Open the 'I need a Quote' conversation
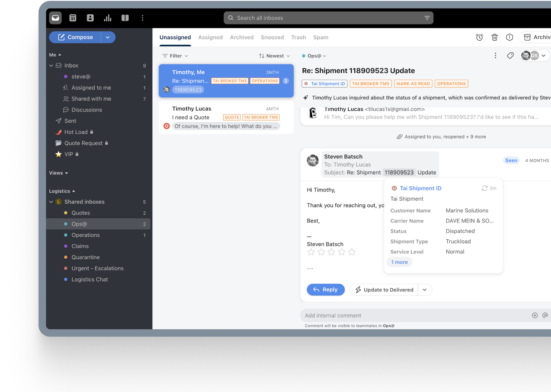Image resolution: width=551 pixels, height=392 pixels. 226,117
